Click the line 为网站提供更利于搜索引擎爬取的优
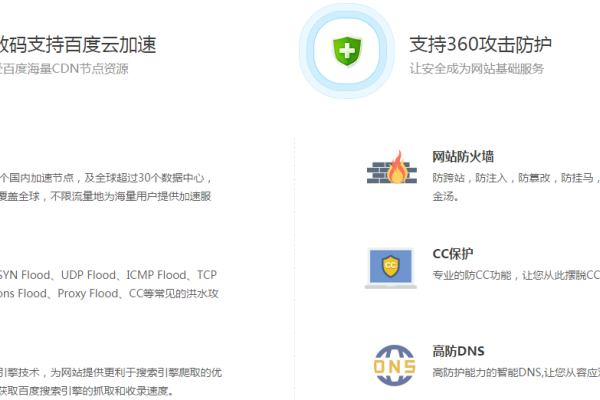600x400 pixels. tap(111, 372)
